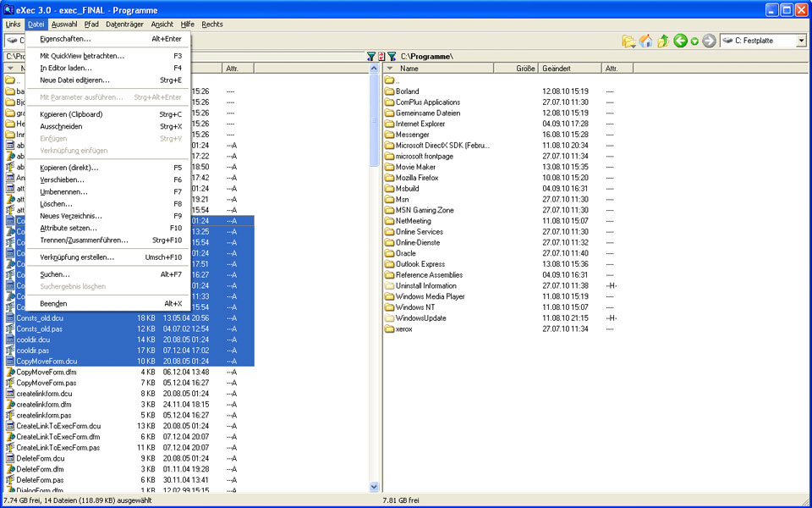The image size is (812, 508).
Task: Expand the 'C: Festplatte' drive combo box
Action: tap(800, 41)
